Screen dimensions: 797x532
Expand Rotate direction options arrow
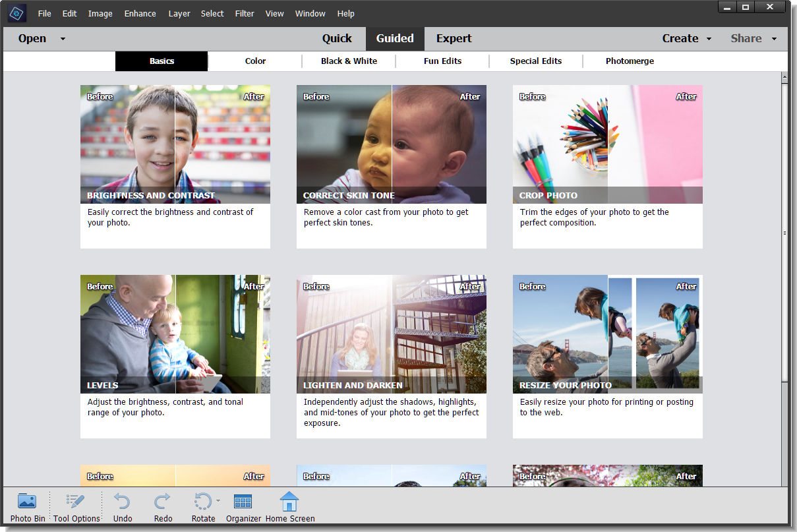pos(218,501)
